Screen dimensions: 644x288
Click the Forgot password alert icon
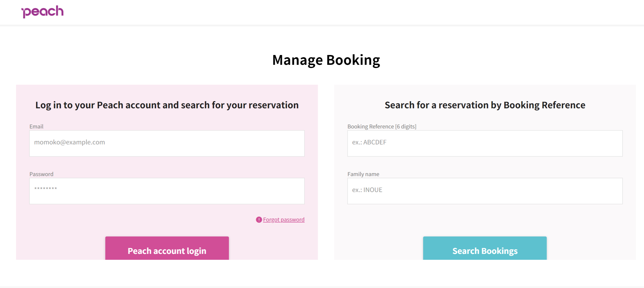(259, 219)
